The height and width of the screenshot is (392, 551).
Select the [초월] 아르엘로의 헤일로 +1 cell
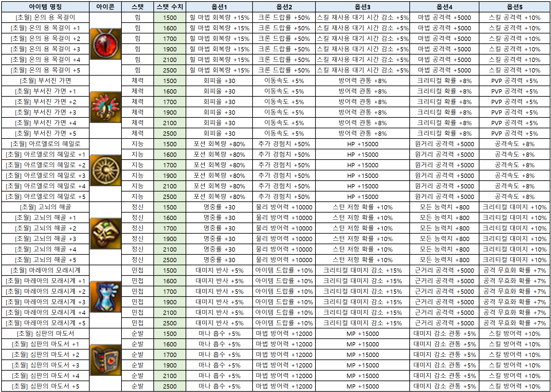coord(45,155)
